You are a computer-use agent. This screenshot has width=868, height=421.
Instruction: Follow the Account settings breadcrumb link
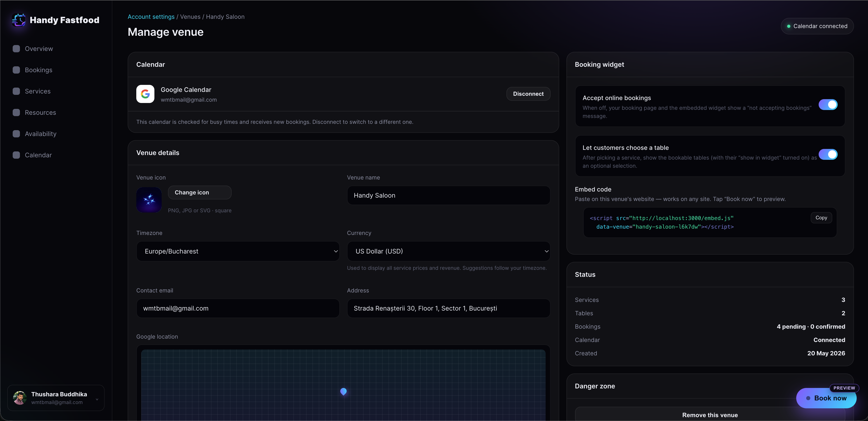[151, 17]
